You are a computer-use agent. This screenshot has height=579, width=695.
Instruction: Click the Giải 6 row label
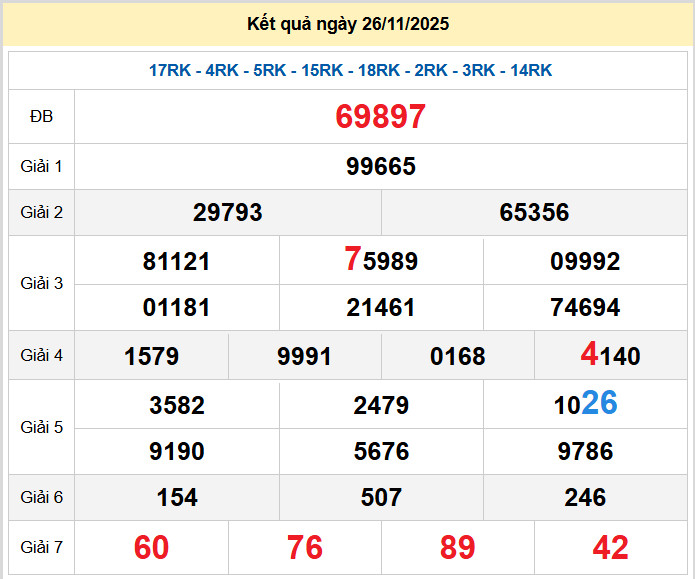[x=41, y=497]
